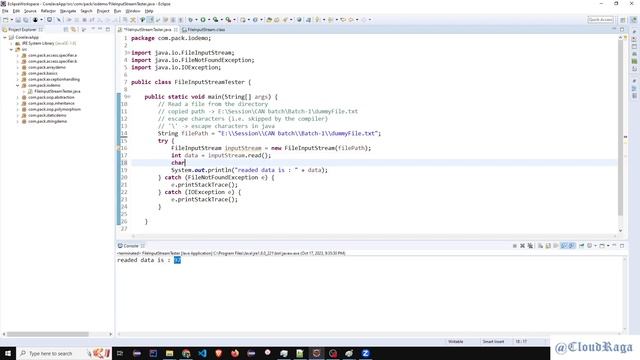Open the Refactor menu
The width and height of the screenshot is (640, 360).
48,11
